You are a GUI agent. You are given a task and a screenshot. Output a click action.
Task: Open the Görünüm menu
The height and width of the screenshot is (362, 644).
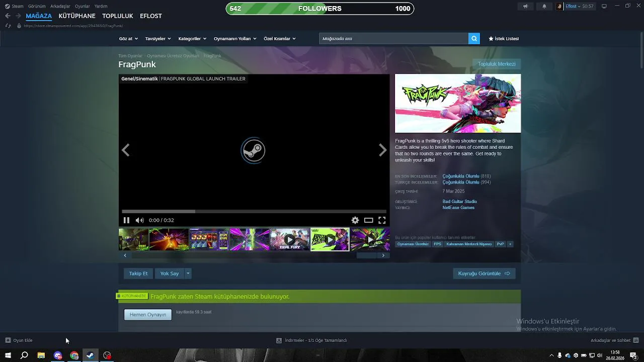pyautogui.click(x=37, y=7)
